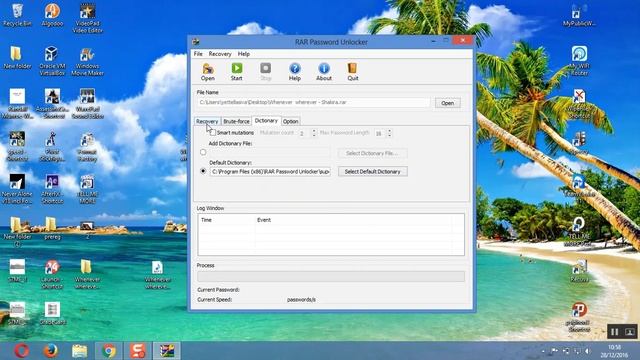Screen dimensions: 640x360
Task: Open Google Chrome from the taskbar
Action: [109, 351]
